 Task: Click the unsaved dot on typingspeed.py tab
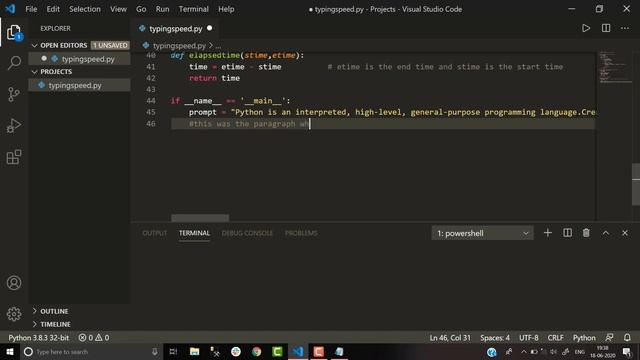coord(209,28)
